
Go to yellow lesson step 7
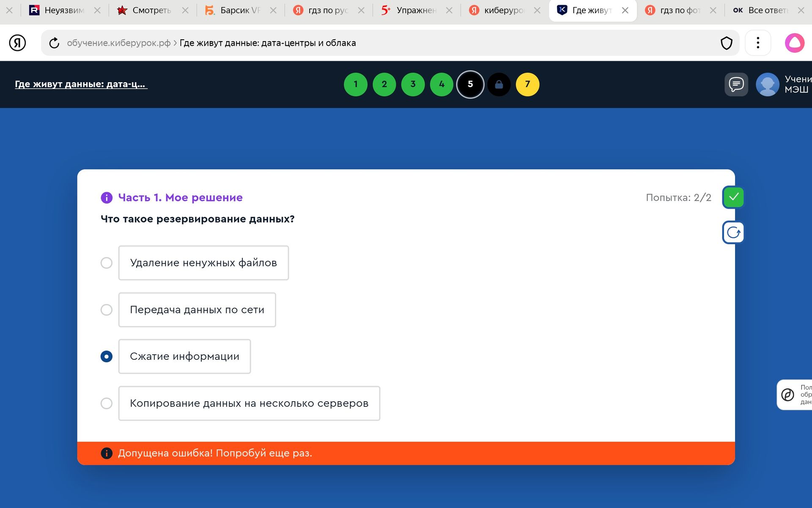(527, 84)
